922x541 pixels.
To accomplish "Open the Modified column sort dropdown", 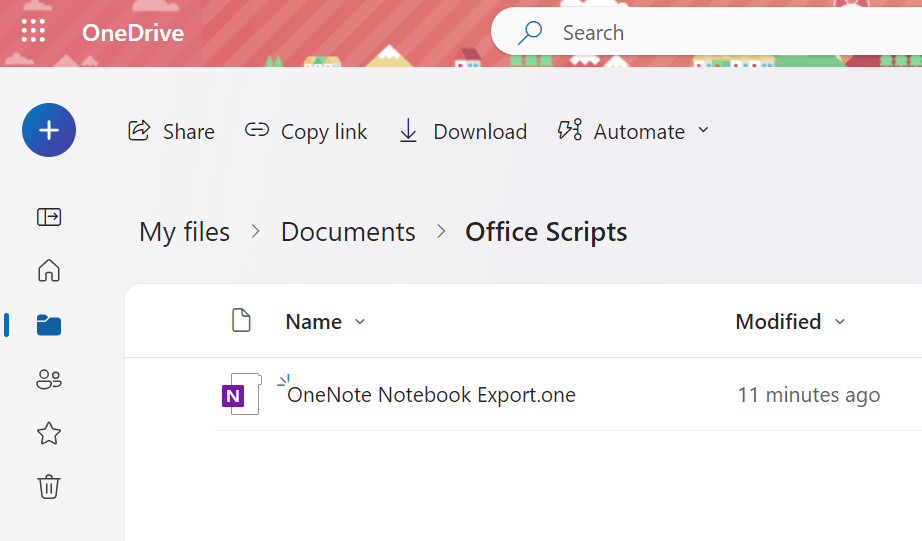I will pyautogui.click(x=790, y=322).
